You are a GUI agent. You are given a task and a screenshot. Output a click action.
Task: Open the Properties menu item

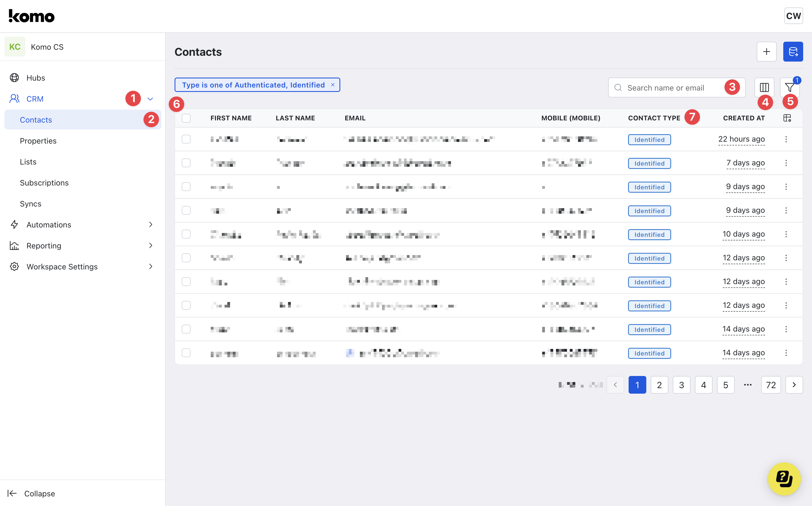tap(38, 141)
